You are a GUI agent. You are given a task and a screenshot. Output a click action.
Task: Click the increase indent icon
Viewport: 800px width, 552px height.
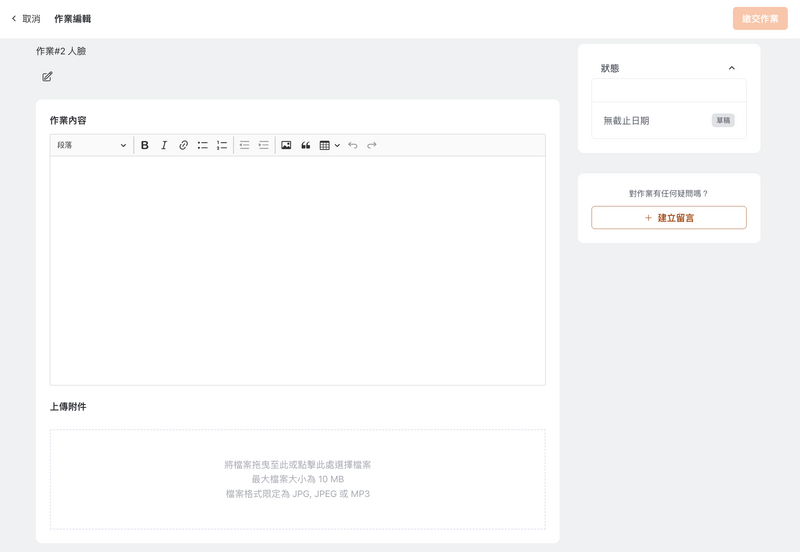coord(264,145)
